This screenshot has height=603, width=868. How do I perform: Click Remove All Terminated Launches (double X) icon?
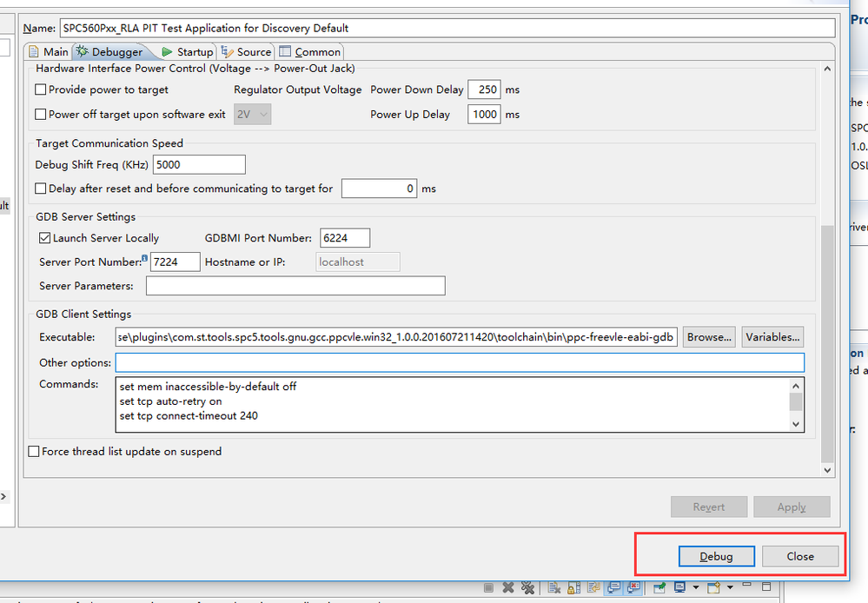coord(527,587)
